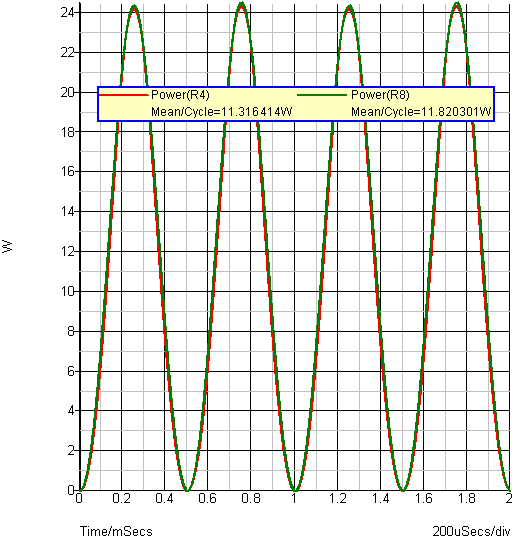
Task: Click the red Power(R4) legend line
Action: point(124,95)
